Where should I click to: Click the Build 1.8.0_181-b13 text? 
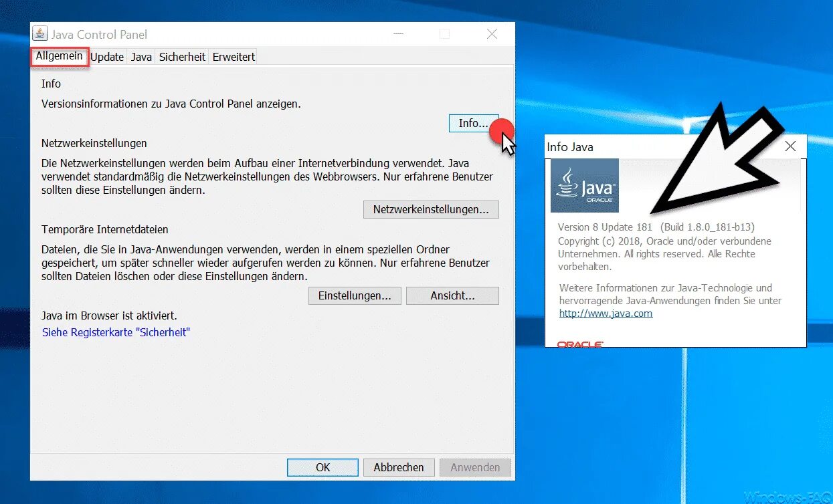coord(707,227)
